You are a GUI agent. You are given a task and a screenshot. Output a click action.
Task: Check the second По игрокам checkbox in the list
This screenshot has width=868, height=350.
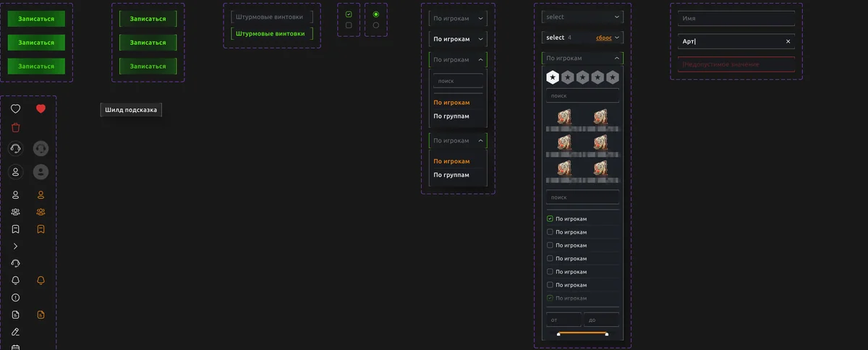point(550,232)
